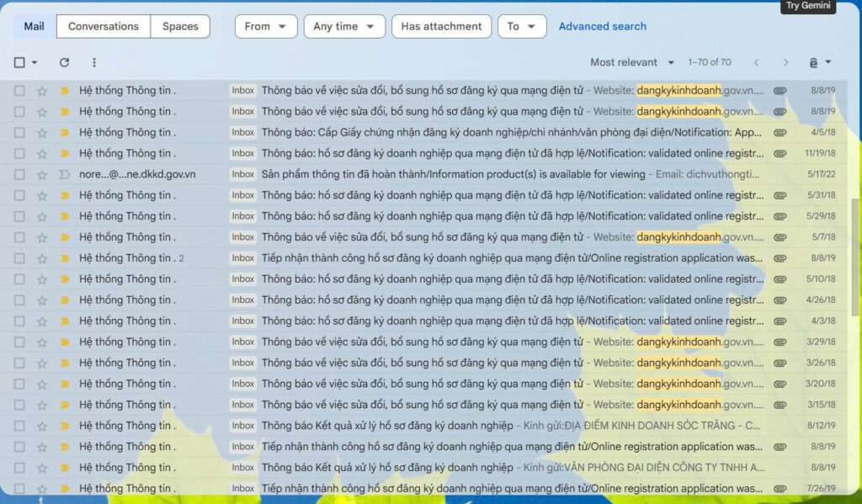Open the email dated 4/26/18
This screenshot has width=862, height=504.
[x=505, y=300]
